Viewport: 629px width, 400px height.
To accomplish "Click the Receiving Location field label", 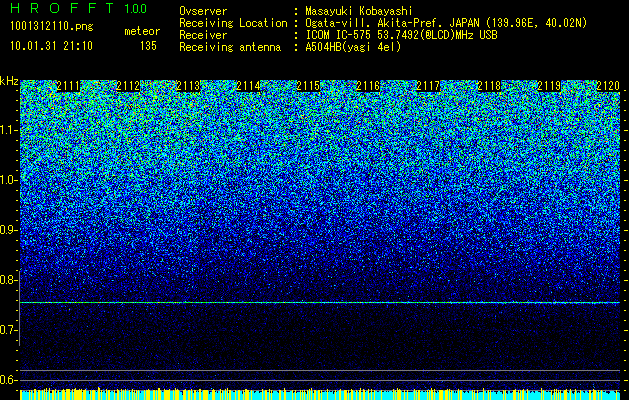I will (x=233, y=23).
